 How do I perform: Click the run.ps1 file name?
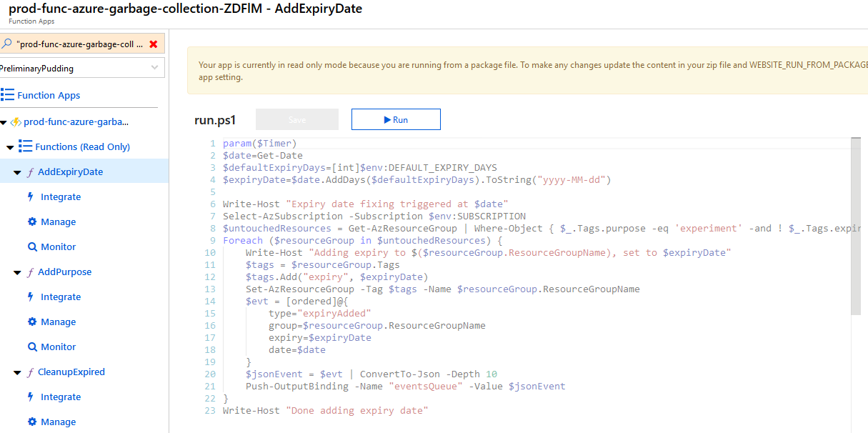(x=215, y=119)
